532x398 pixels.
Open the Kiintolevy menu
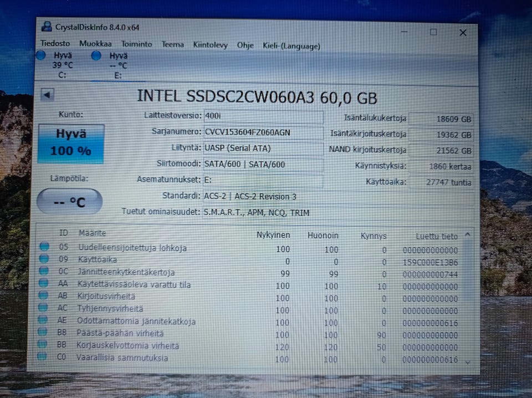click(210, 45)
